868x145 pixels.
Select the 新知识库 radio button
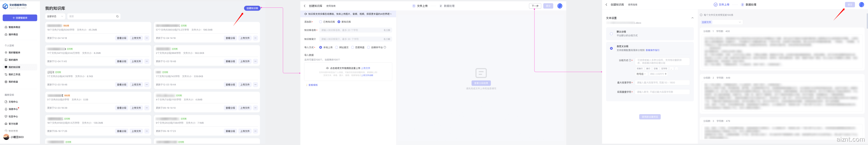(x=339, y=22)
